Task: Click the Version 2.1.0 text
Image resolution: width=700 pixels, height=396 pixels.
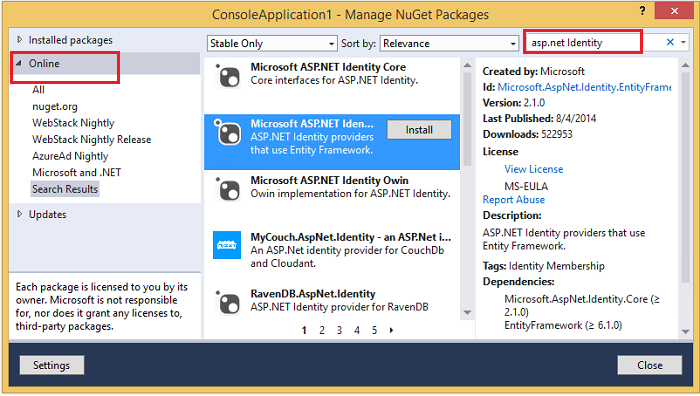Action: [513, 103]
